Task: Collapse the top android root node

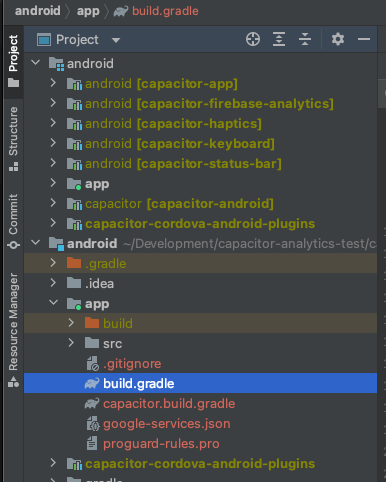Action: pyautogui.click(x=35, y=63)
